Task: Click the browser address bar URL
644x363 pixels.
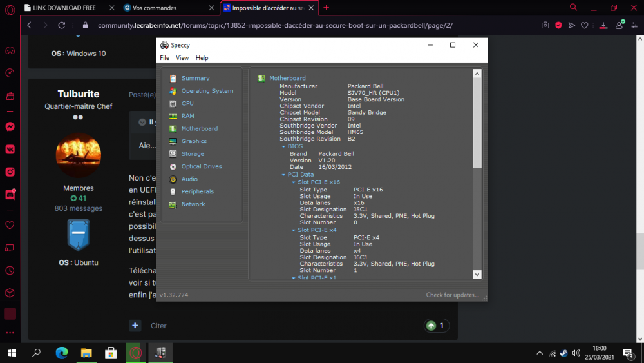Action: [275, 25]
